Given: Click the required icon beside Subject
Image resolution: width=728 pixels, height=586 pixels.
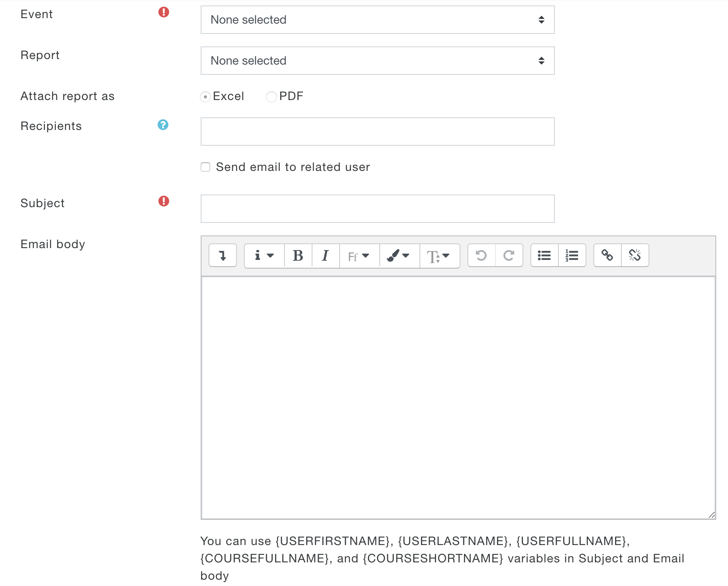Looking at the screenshot, I should click(164, 201).
